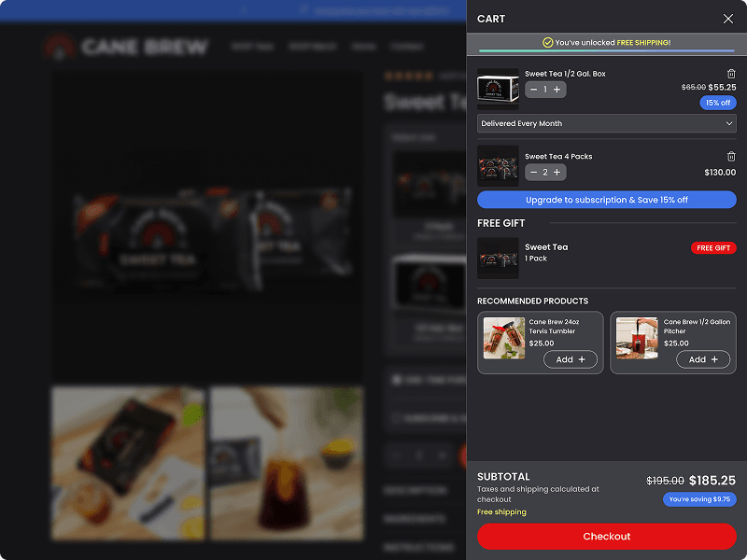
Task: Increase quantity of Sweet Tea 1/2 Gal. Box
Action: tap(557, 90)
